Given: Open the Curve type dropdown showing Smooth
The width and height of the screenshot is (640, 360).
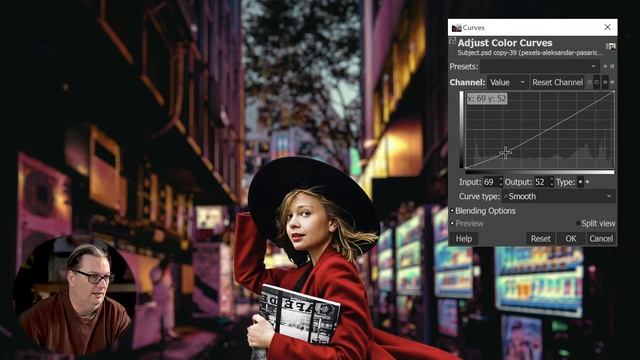Looking at the screenshot, I should point(558,196).
